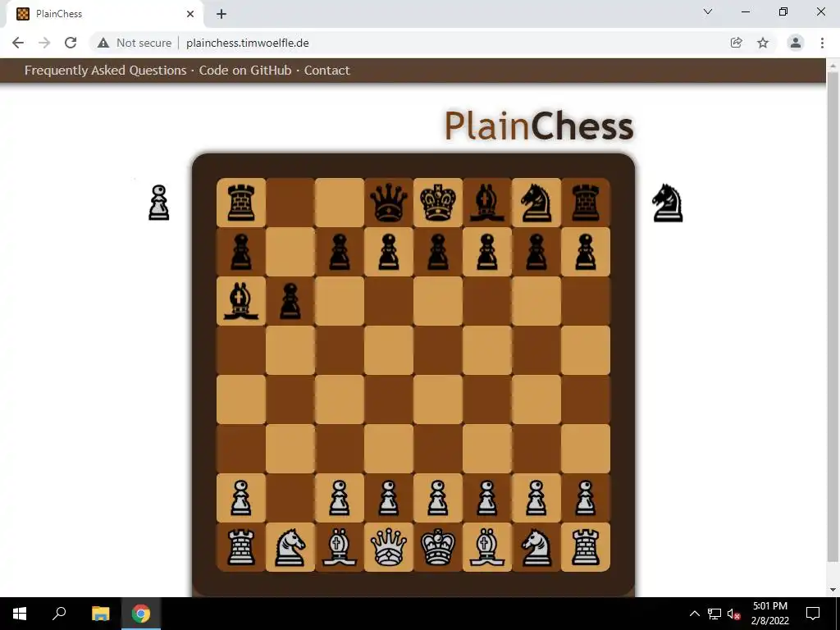Go back in browser history
The image size is (840, 630).
pos(18,43)
